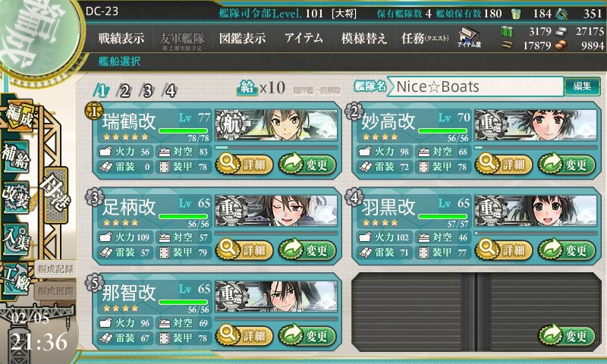607x364 pixels.
Task: View 詳細 details for 瑞鶴改
Action: coord(244,164)
